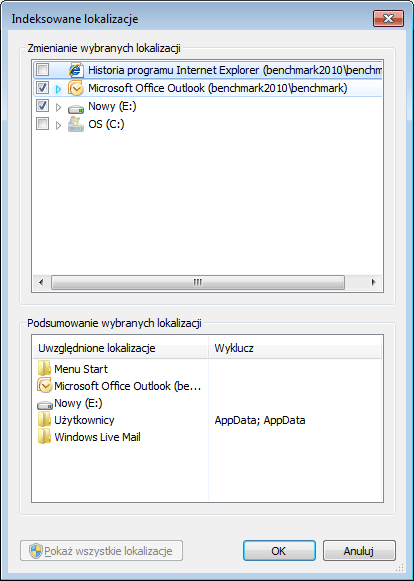Click Nowy (E:) drive icon in summary
The height and width of the screenshot is (581, 414).
(45, 405)
